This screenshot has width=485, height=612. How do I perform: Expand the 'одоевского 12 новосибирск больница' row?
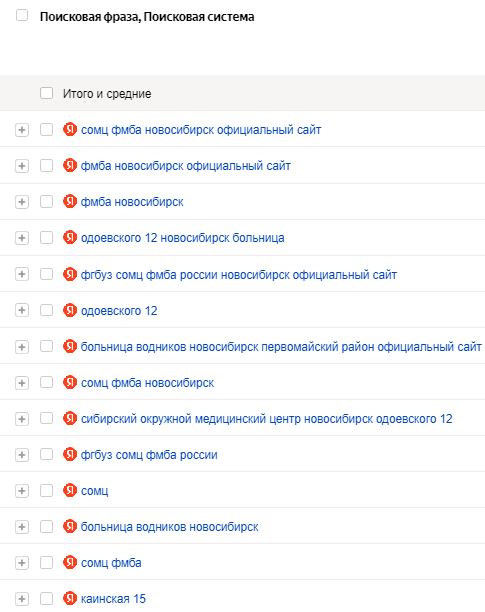tap(22, 238)
